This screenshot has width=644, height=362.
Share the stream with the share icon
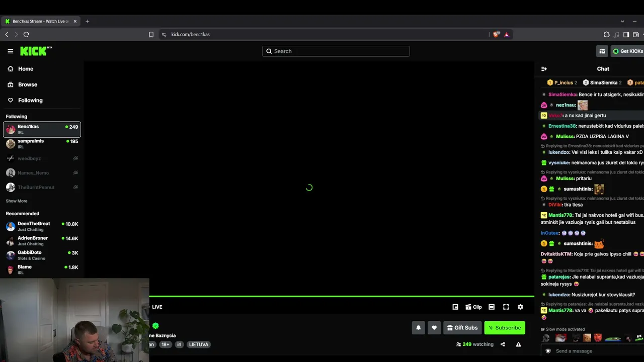(x=503, y=344)
